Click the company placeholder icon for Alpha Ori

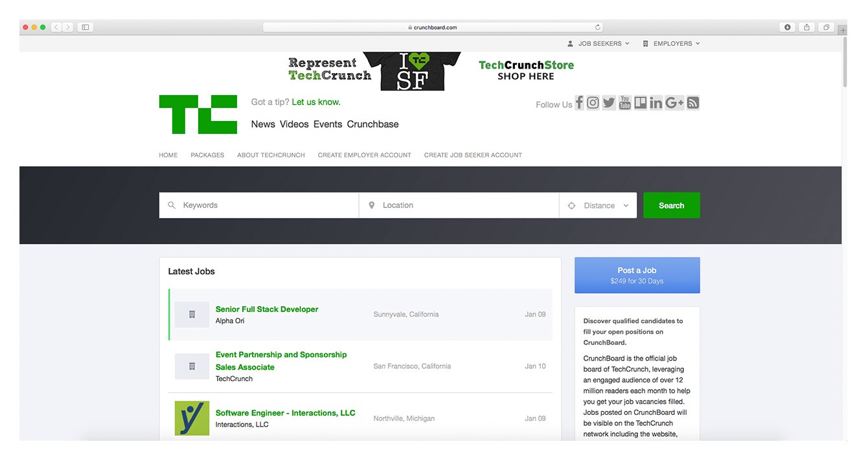192,315
